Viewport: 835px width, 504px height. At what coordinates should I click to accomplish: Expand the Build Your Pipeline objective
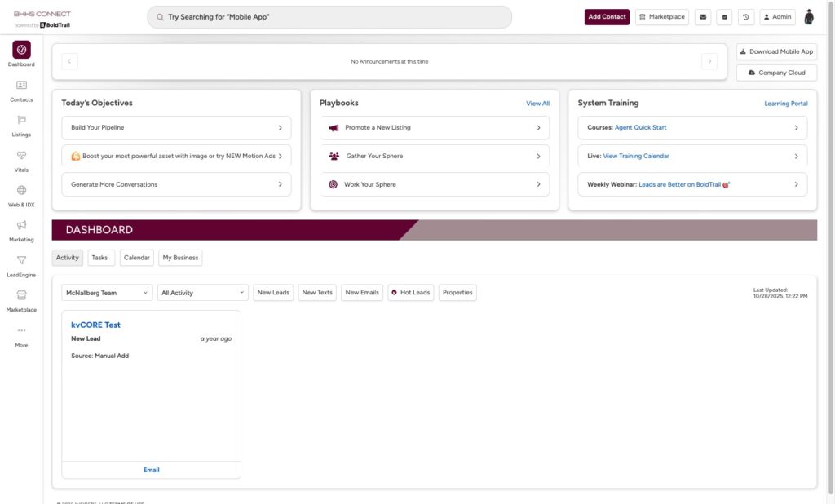pos(176,128)
